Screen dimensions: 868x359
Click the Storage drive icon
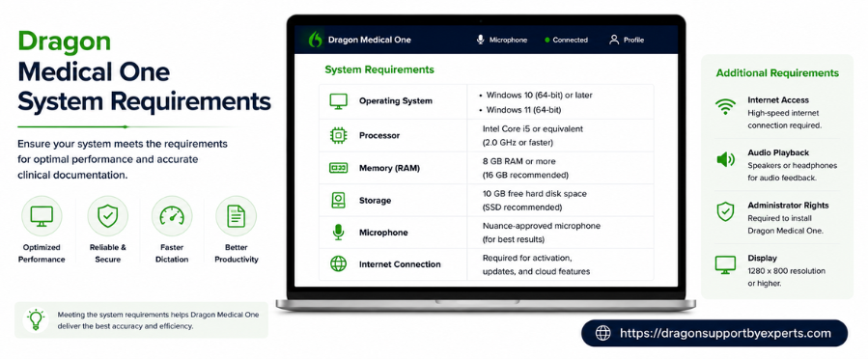[x=338, y=200]
